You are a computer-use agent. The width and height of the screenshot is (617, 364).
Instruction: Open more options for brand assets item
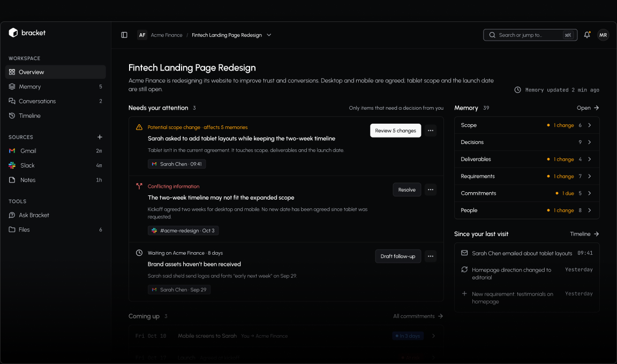click(x=431, y=256)
